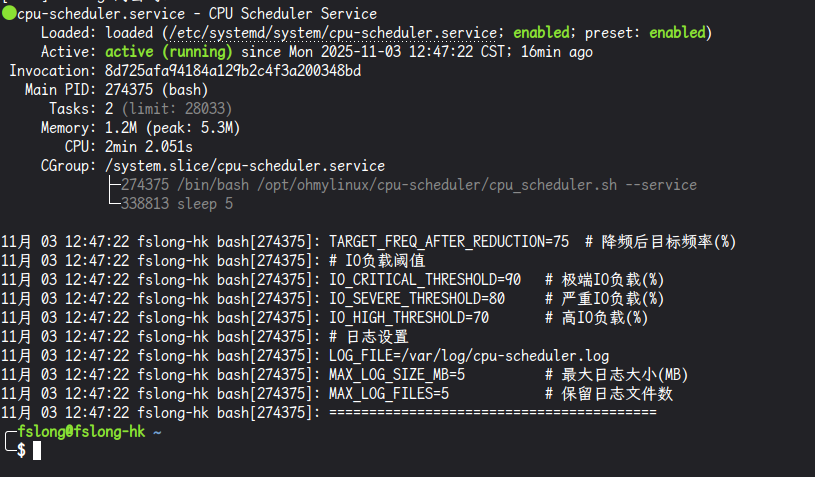Click the '# 降频后目标频率(%)' comment

tap(661, 242)
